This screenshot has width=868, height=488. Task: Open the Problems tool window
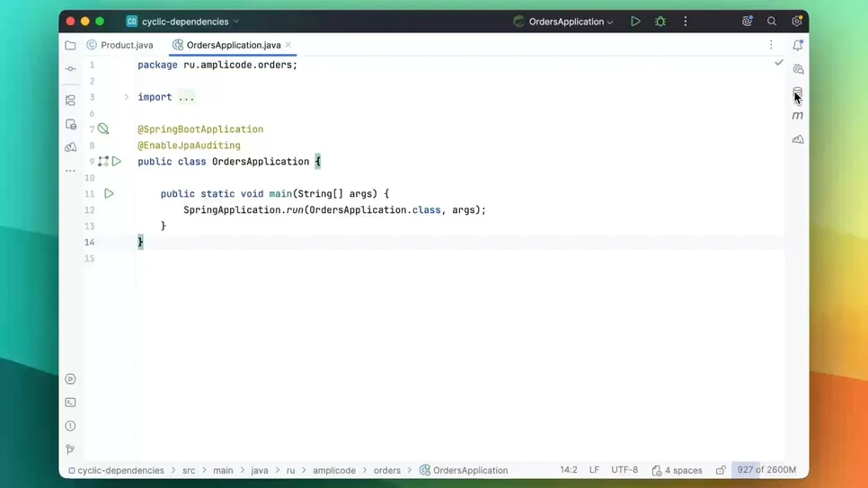point(70,426)
